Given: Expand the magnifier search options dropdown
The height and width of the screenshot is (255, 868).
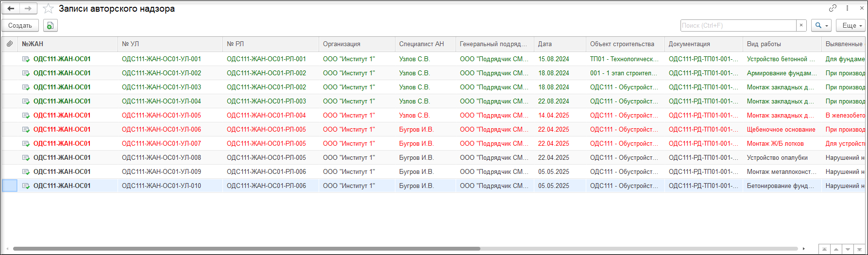Looking at the screenshot, I should point(821,26).
